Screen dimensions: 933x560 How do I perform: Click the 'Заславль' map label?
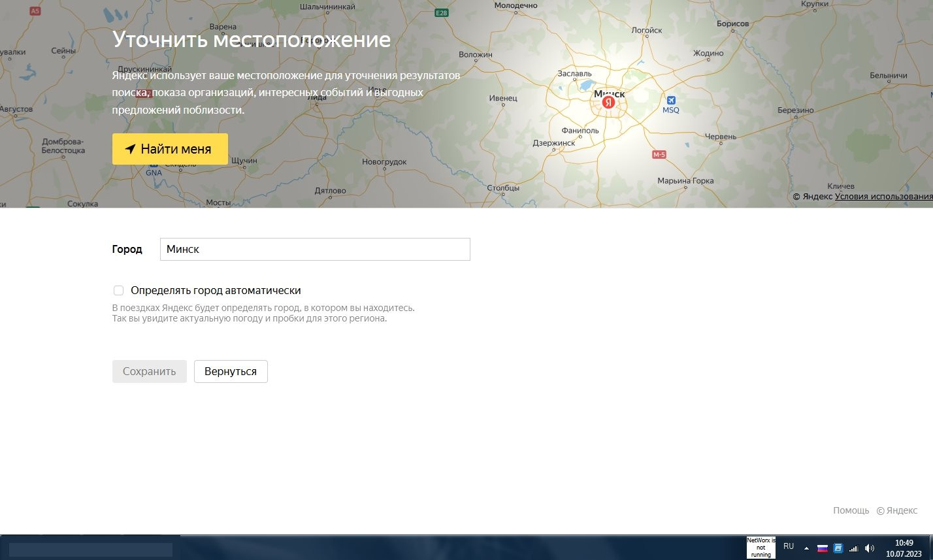click(x=574, y=74)
